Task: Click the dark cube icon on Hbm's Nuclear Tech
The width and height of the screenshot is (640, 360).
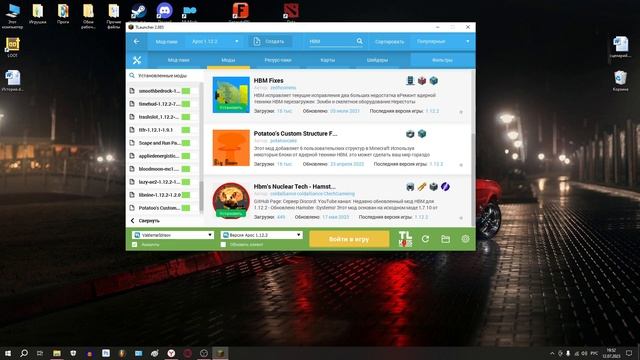Action: pos(433,187)
